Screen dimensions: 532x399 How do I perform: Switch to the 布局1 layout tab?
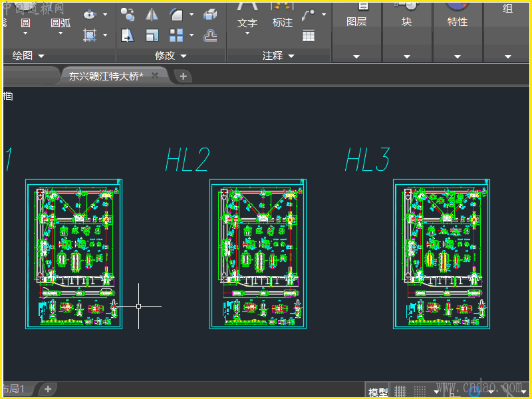point(15,388)
